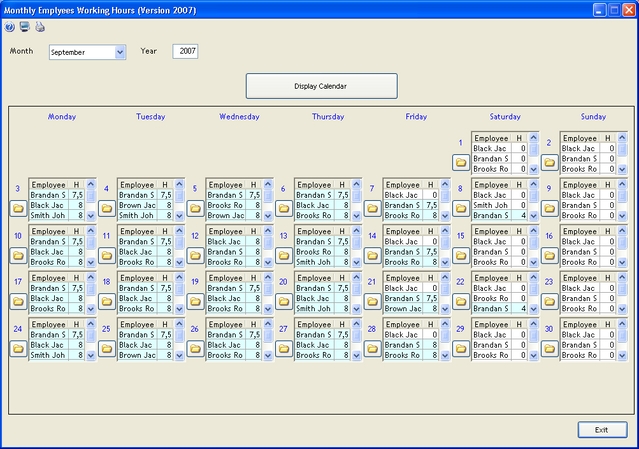Expand the Month dropdown showing September

pyautogui.click(x=120, y=52)
